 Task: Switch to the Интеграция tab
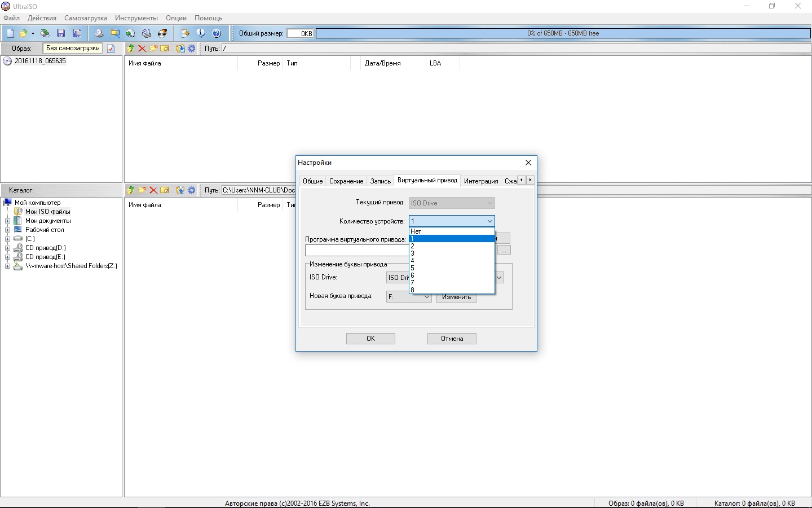point(481,181)
